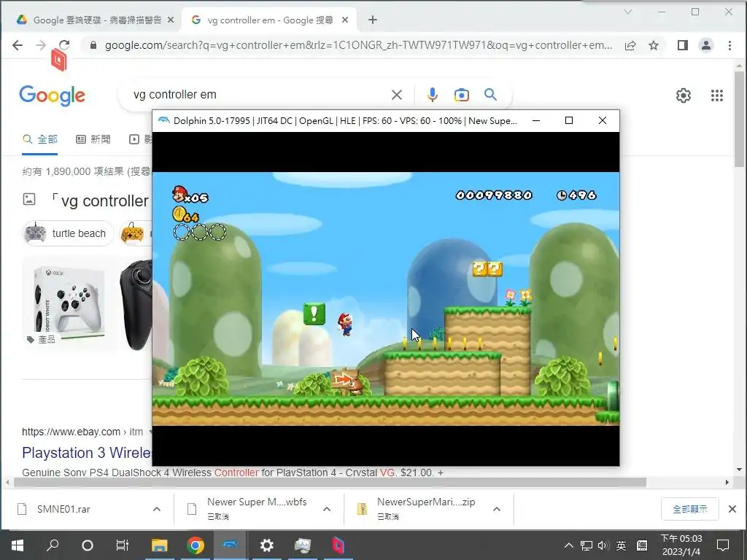This screenshot has width=747, height=560.
Task: Expand NewerSuperMari....zip download options
Action: 496,509
